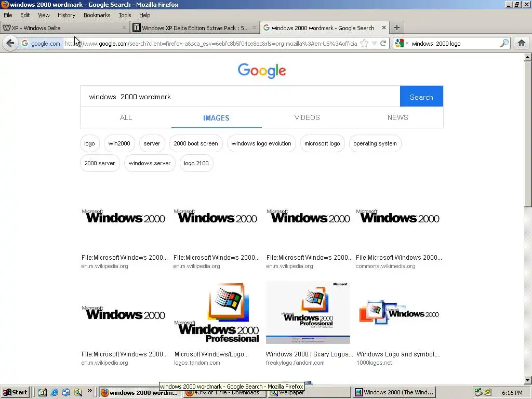
Task: Go to the Firefox home page
Action: (x=522, y=44)
